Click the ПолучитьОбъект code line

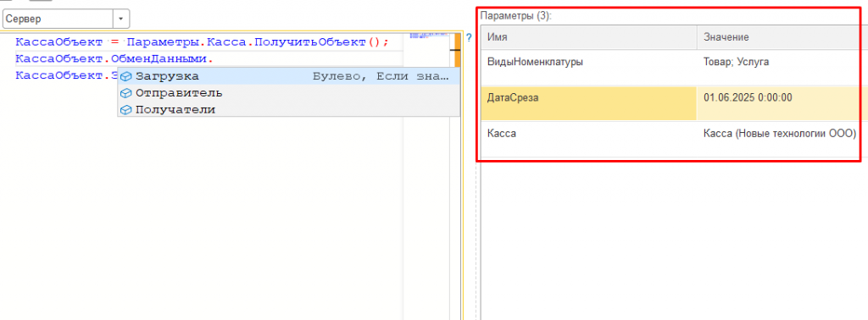click(203, 42)
